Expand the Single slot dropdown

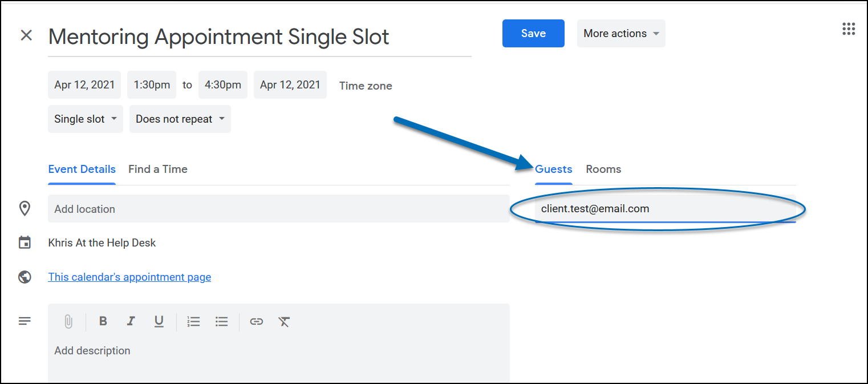click(86, 119)
